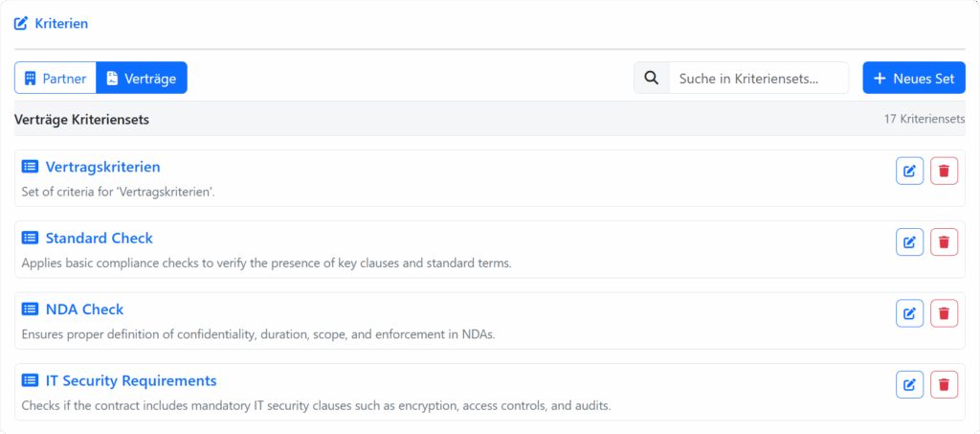The image size is (980, 434).
Task: Focus the Suche in Kriteriensets field
Action: [x=759, y=79]
